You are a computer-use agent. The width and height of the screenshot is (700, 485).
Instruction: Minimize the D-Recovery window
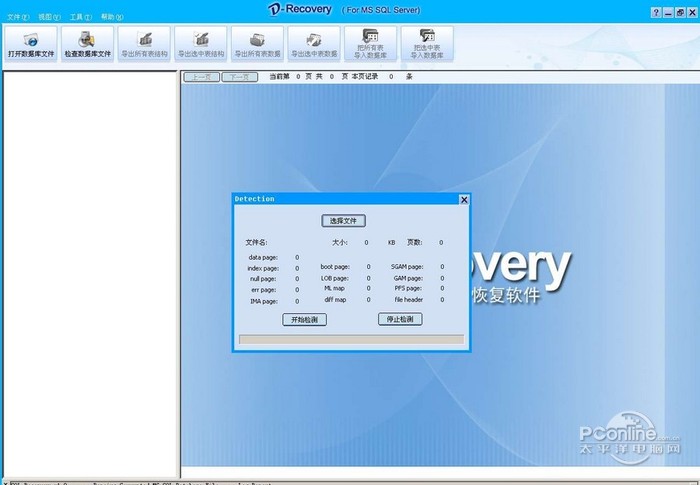668,13
